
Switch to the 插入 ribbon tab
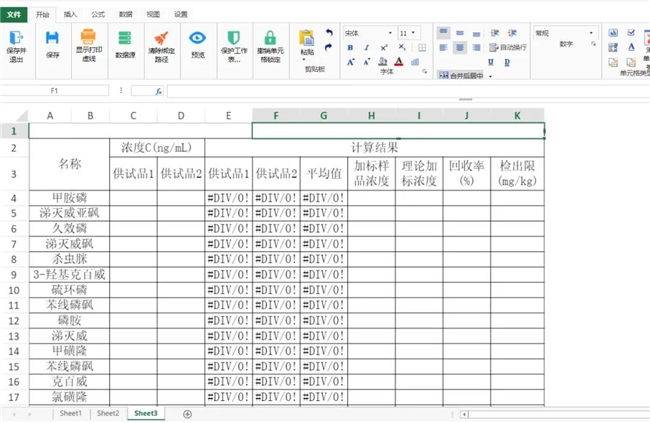click(x=69, y=15)
